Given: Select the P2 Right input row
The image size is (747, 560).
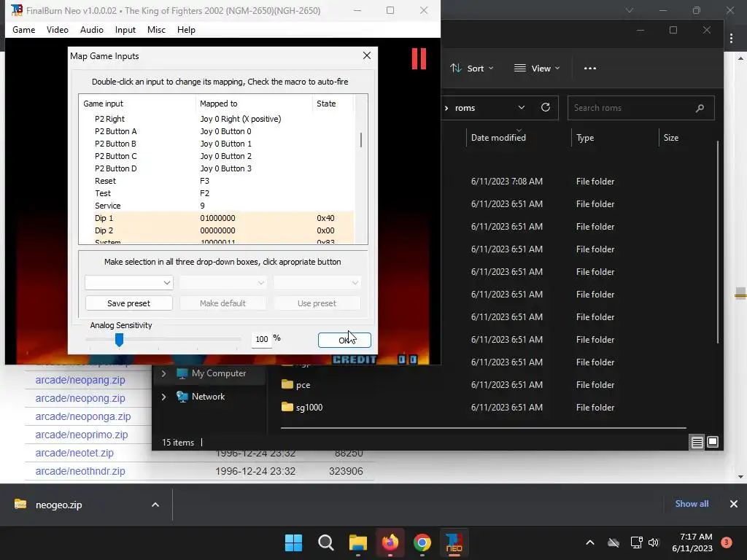Looking at the screenshot, I should pos(217,119).
